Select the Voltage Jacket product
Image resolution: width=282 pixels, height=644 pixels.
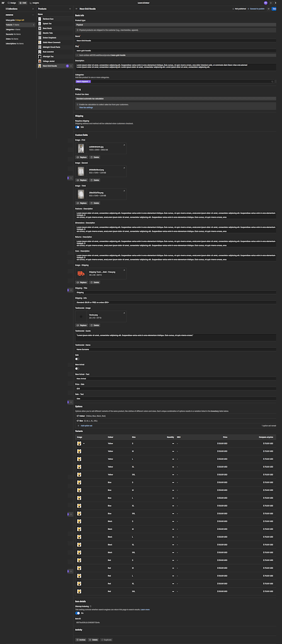55,61
